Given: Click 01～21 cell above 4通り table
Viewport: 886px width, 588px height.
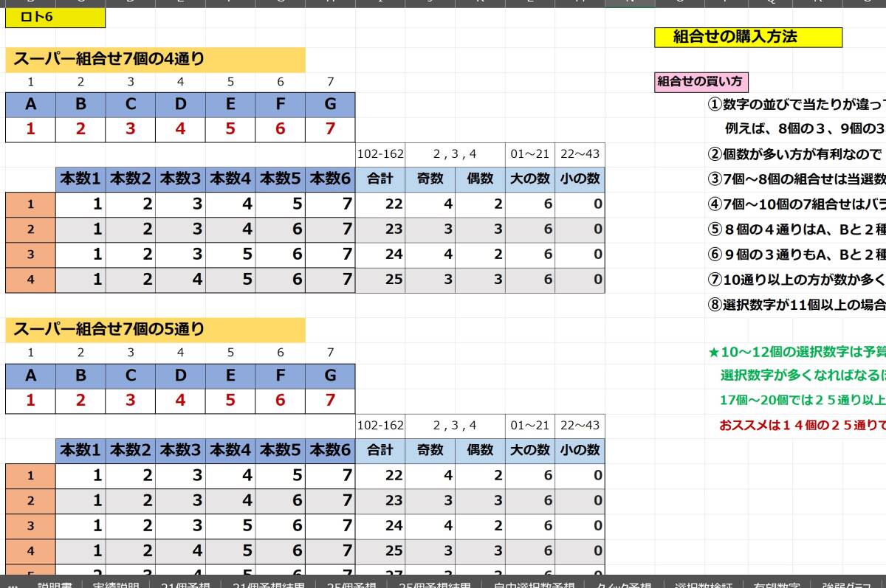Looking at the screenshot, I should (x=530, y=154).
